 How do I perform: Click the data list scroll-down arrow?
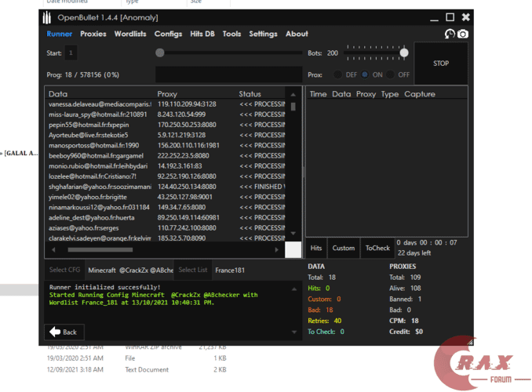point(293,234)
